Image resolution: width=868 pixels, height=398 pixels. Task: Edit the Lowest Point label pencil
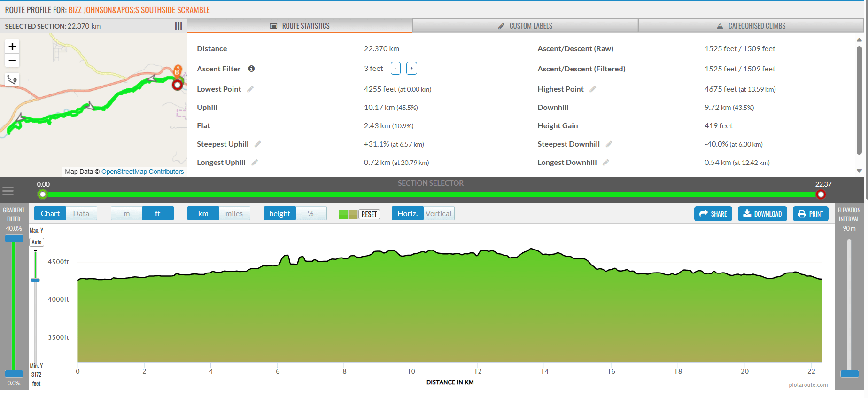(x=250, y=89)
